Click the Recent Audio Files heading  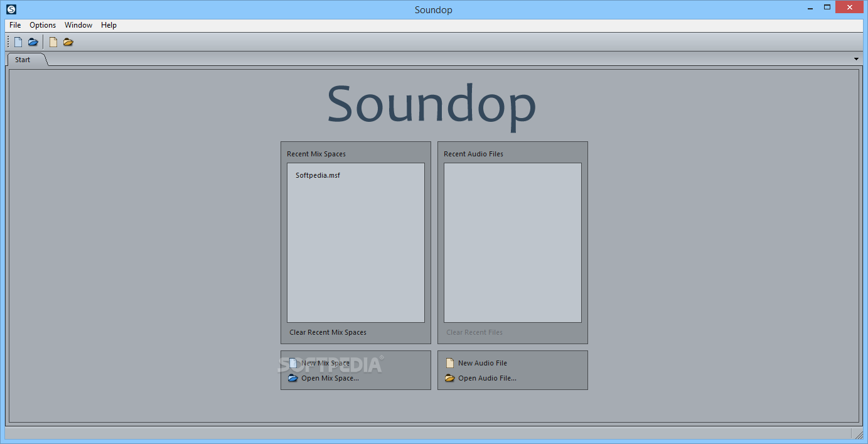click(473, 154)
